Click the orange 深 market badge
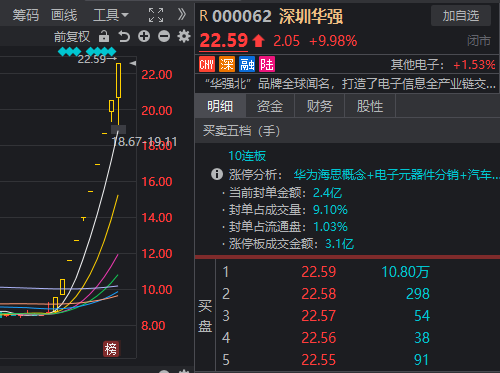 point(227,64)
